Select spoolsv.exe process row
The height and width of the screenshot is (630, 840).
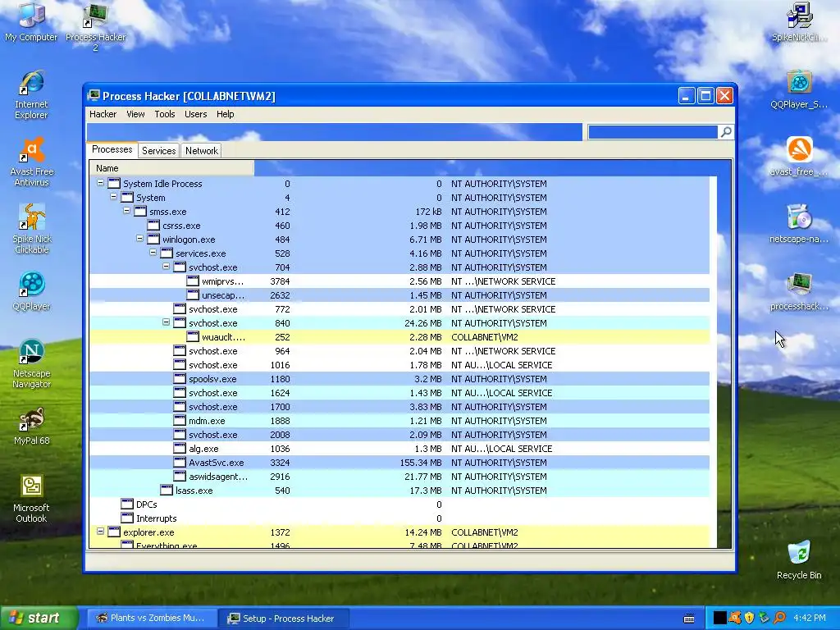tap(399, 379)
